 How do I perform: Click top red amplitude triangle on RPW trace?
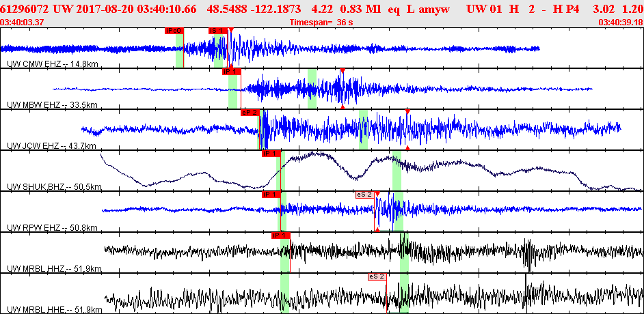pyautogui.click(x=377, y=193)
